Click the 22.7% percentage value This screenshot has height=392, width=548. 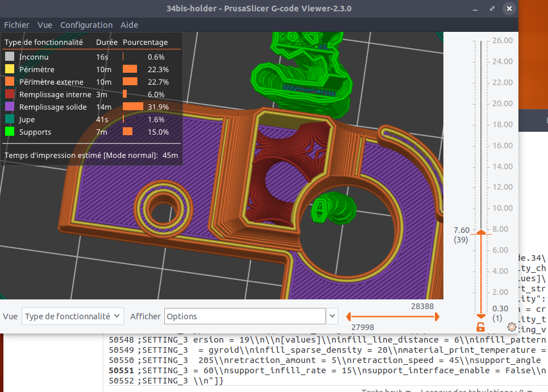tap(158, 82)
